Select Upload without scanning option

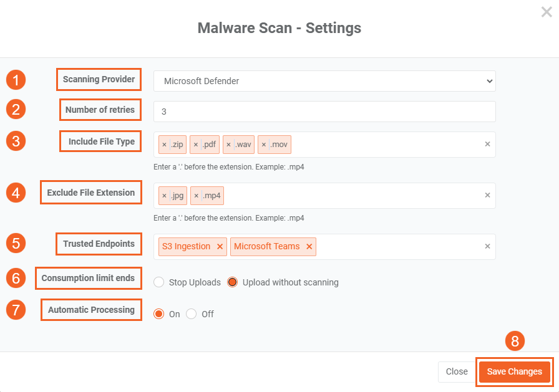pos(232,282)
